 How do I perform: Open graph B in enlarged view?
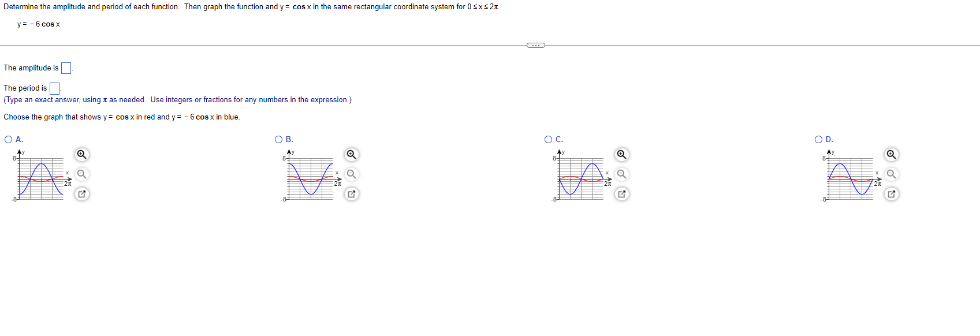(x=352, y=194)
